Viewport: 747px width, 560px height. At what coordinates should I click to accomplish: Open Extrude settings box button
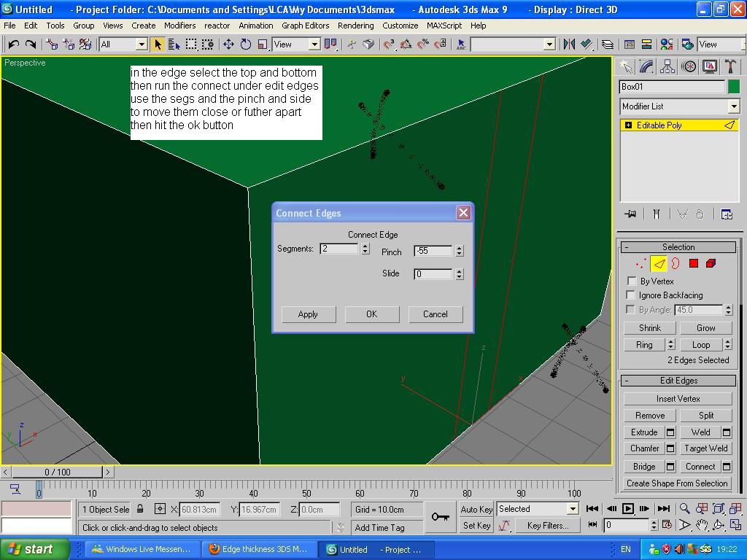670,432
